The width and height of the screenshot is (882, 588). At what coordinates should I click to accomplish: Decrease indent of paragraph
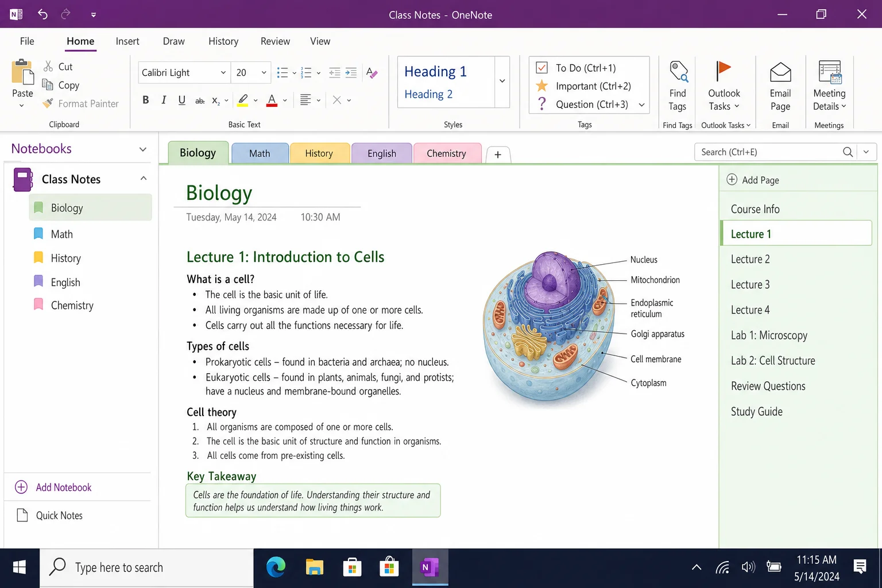(335, 72)
